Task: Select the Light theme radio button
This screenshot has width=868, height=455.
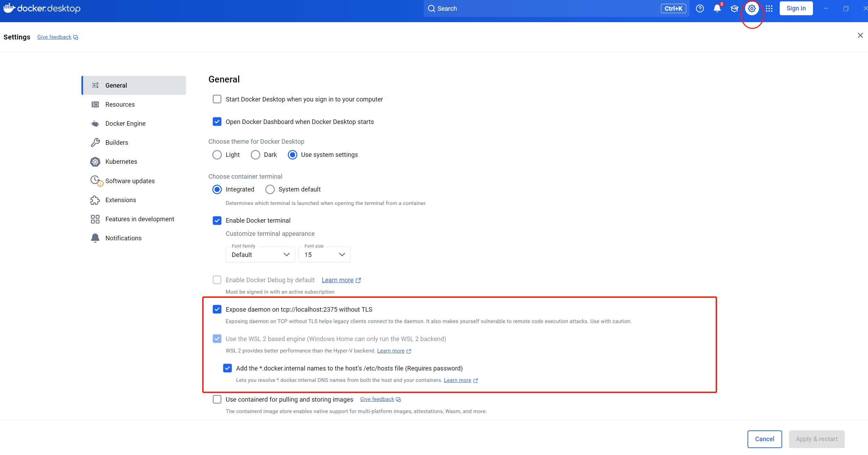Action: 217,155
